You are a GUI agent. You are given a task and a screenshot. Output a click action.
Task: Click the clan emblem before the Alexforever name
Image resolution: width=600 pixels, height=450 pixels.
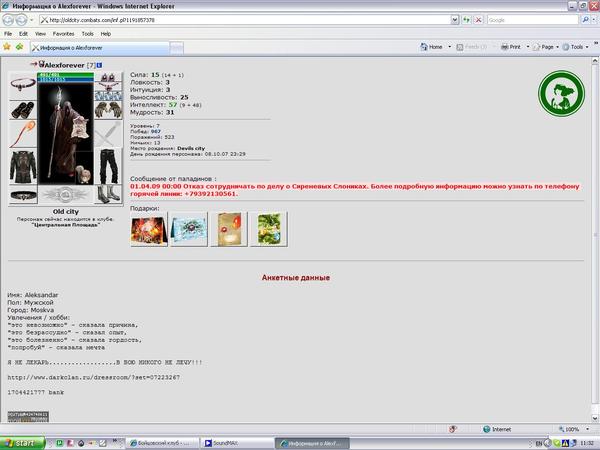(x=42, y=64)
